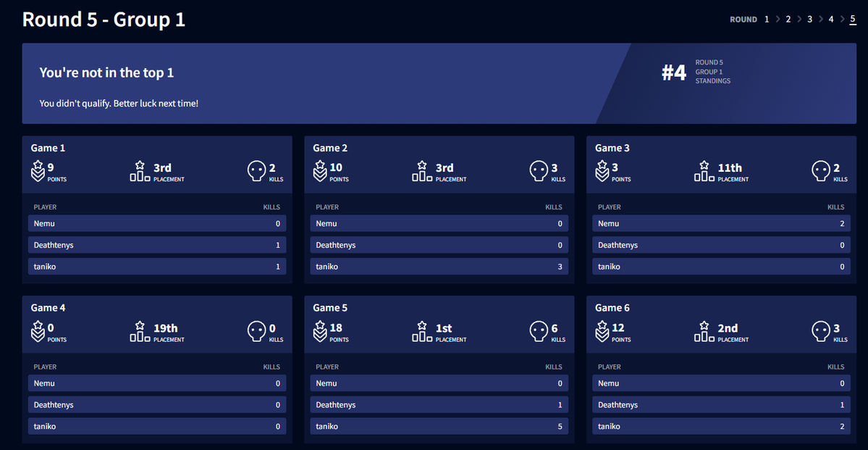Click the Game 3 card title
The image size is (868, 450).
click(x=612, y=148)
